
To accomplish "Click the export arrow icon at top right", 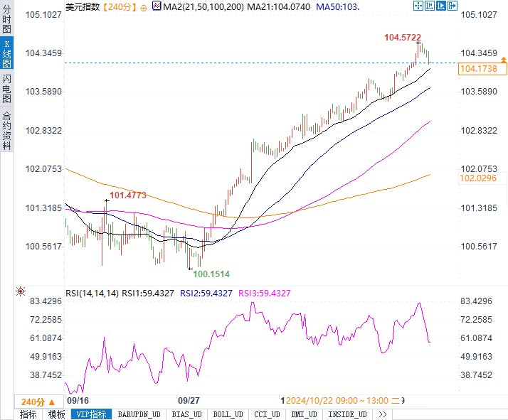I will 453,6.
